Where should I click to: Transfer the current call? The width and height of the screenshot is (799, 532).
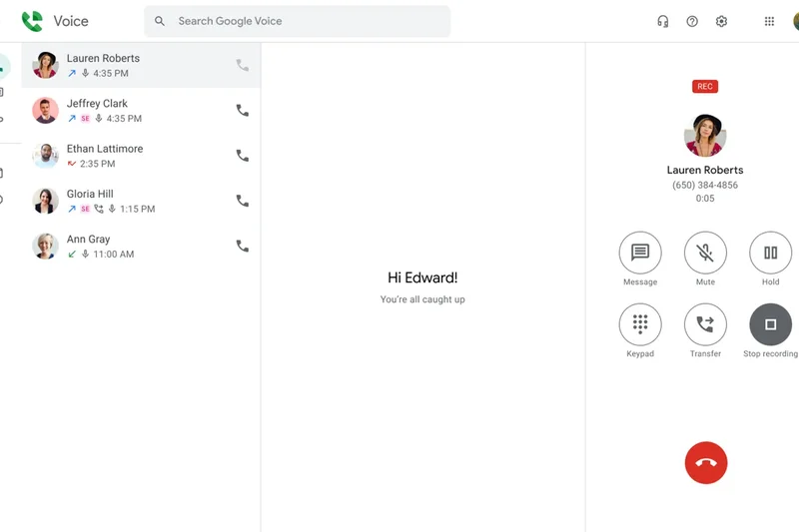point(705,324)
